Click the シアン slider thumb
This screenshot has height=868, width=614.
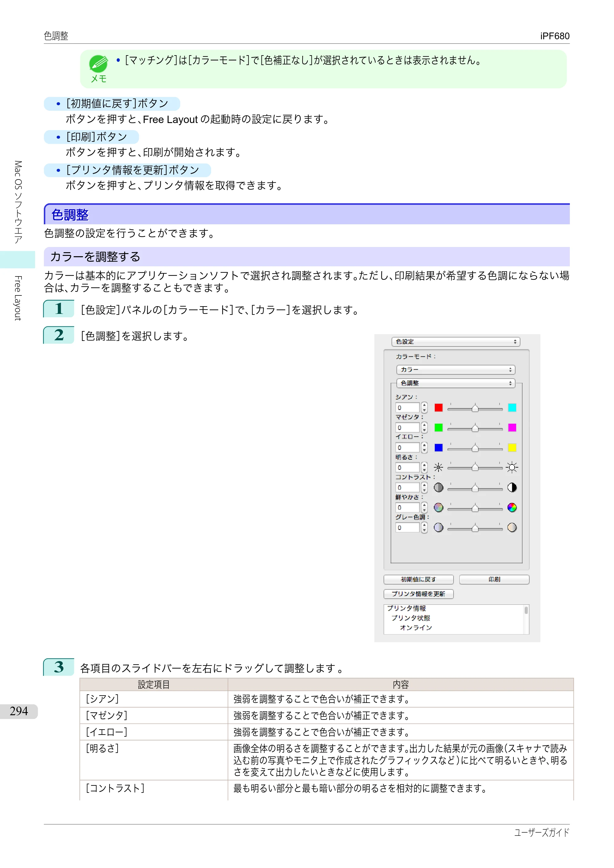click(x=475, y=408)
